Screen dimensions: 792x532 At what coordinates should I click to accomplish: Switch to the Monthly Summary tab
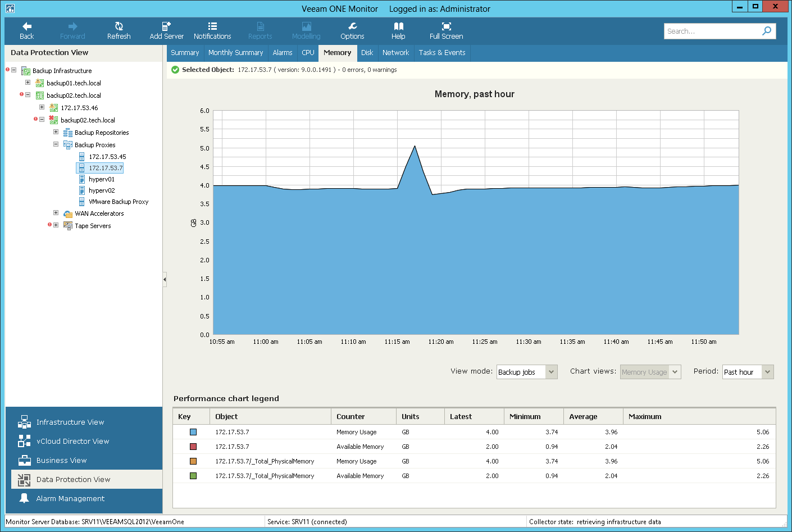[235, 53]
